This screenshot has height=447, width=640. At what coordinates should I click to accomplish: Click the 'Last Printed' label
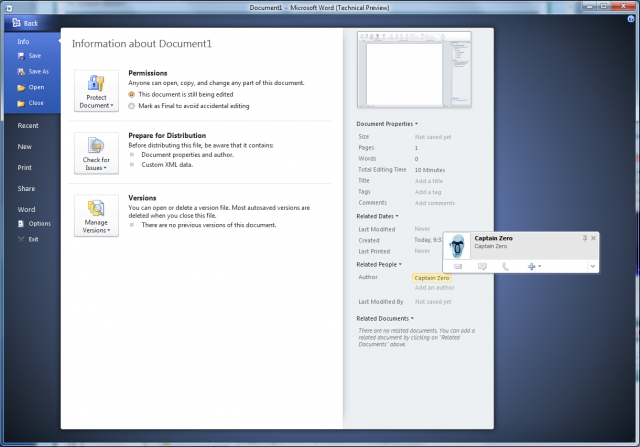pos(374,251)
